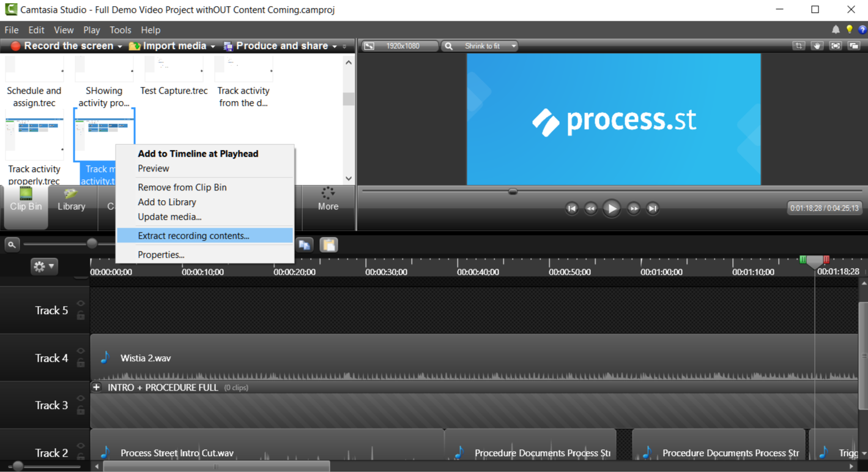Click the clip bin scroll up arrow
This screenshot has height=472, width=868.
(349, 62)
